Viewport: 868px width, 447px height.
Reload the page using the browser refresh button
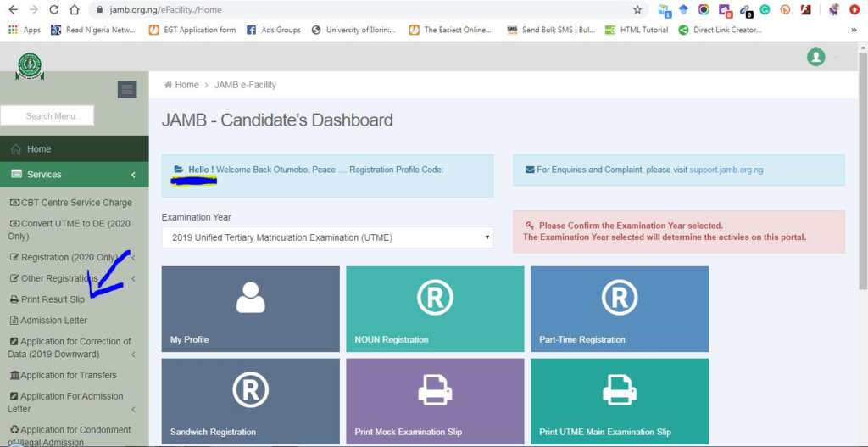(x=54, y=10)
